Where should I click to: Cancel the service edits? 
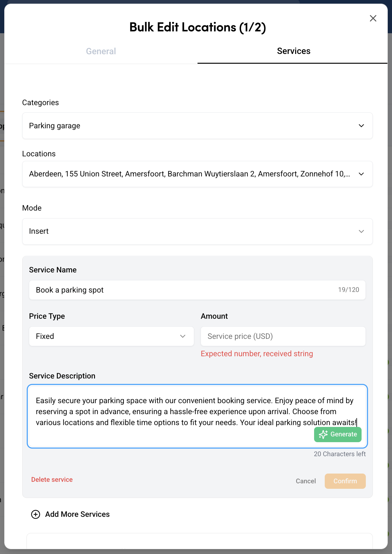[306, 481]
